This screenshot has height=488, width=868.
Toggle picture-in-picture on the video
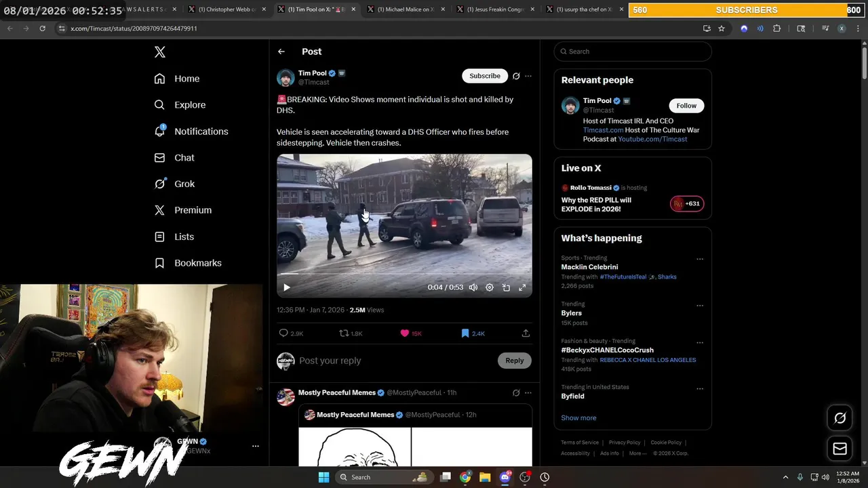(506, 287)
